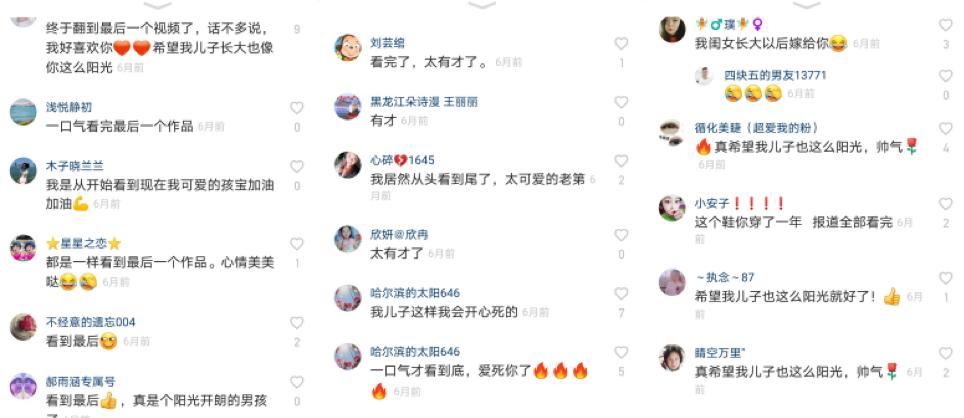Collapse the middle comment panel chevron
Viewport: 964px width, 418px height.
coord(483,5)
